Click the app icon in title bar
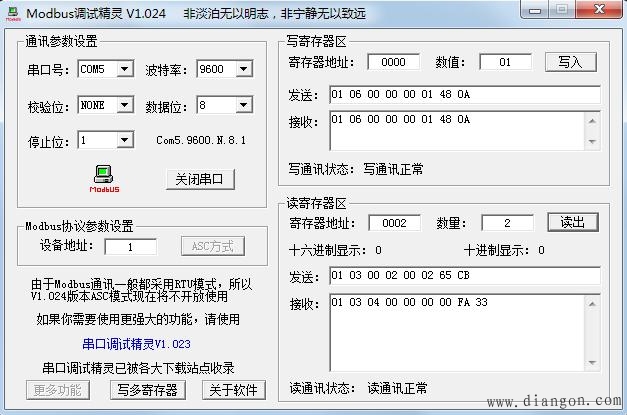The image size is (627, 415). click(13, 14)
